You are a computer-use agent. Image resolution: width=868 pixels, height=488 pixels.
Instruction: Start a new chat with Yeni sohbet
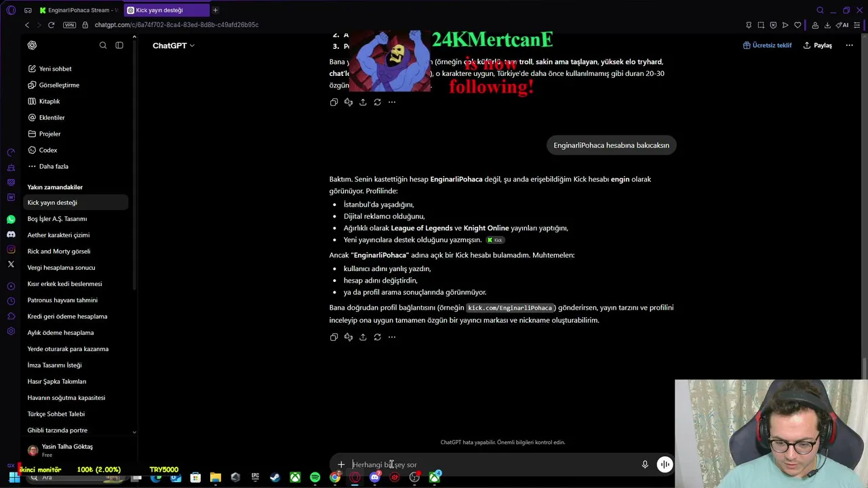[76, 68]
